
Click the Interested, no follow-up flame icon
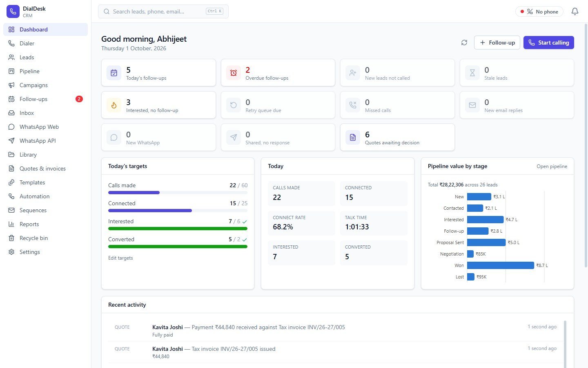(114, 105)
